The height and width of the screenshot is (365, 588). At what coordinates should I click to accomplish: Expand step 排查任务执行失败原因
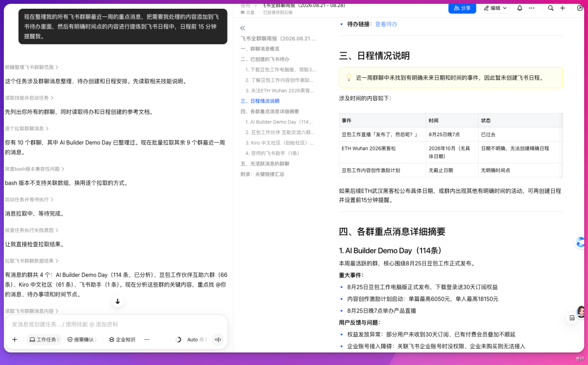click(32, 230)
